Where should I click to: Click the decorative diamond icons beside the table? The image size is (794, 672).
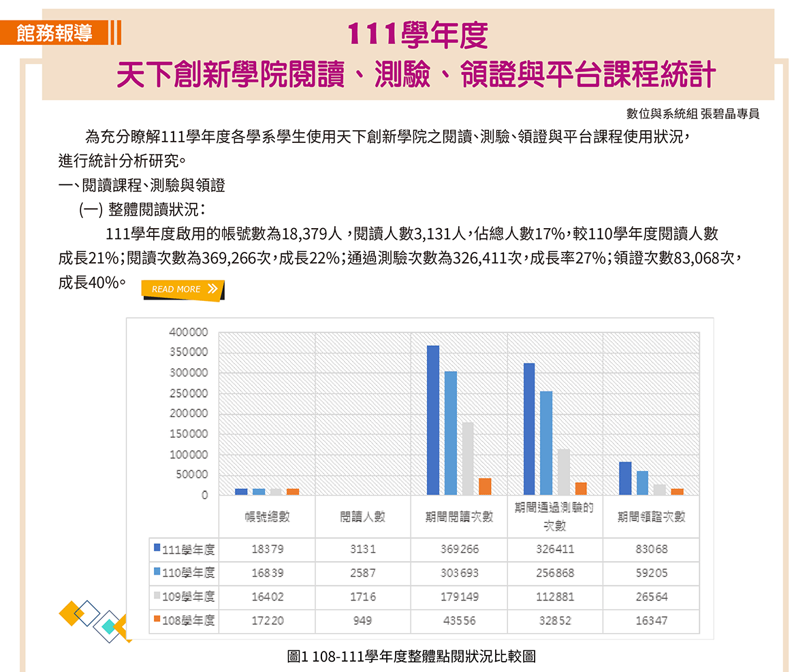[95, 621]
